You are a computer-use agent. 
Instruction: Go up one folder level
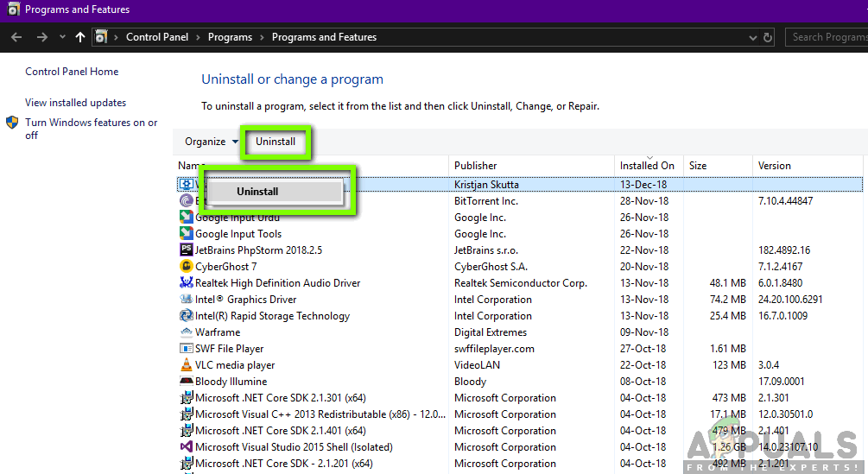80,37
